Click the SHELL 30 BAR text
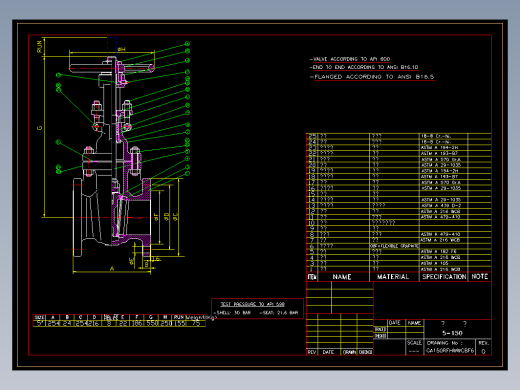This screenshot has height=390, width=520. [232, 313]
